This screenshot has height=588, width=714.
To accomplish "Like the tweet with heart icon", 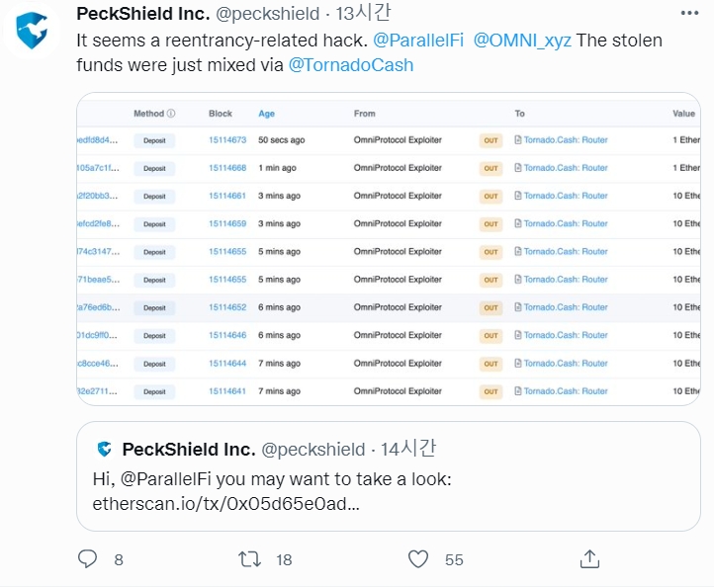I will click(x=418, y=559).
